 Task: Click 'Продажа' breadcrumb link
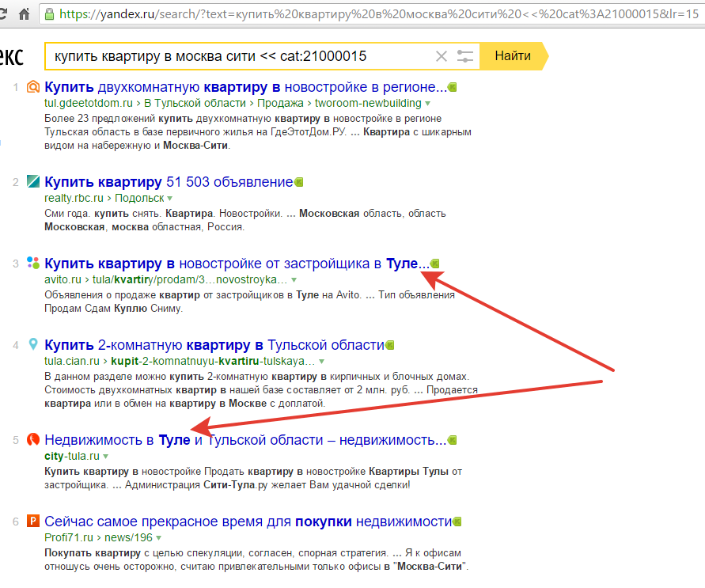[280, 103]
